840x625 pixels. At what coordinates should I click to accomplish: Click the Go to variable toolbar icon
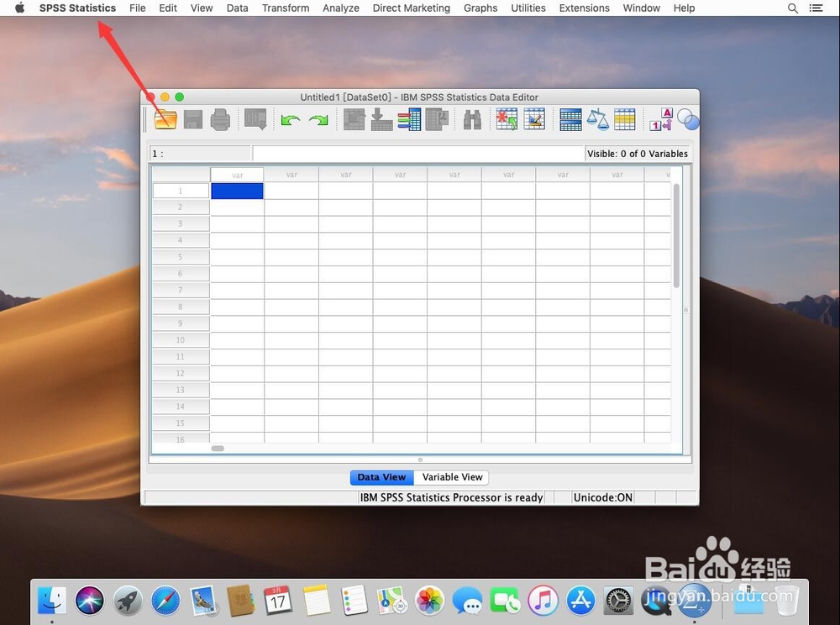[381, 119]
